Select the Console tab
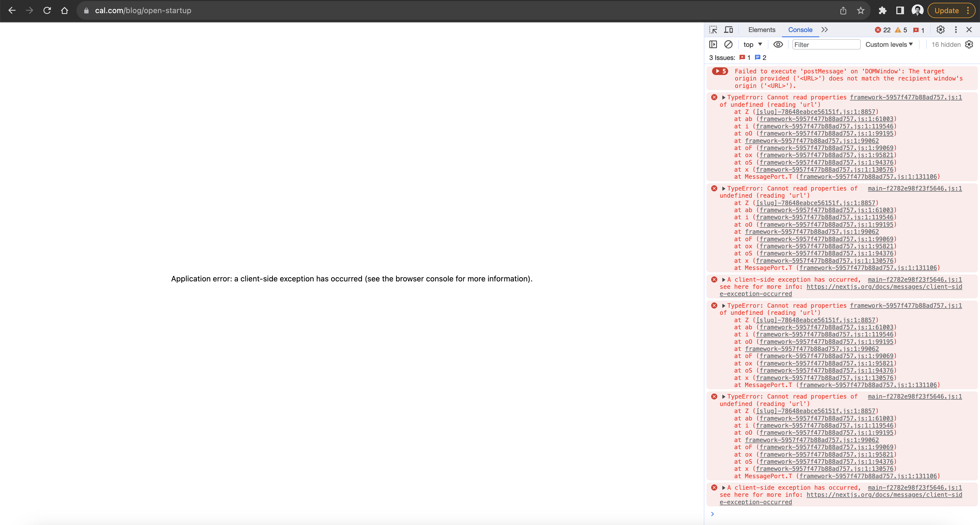This screenshot has height=525, width=980. (800, 29)
